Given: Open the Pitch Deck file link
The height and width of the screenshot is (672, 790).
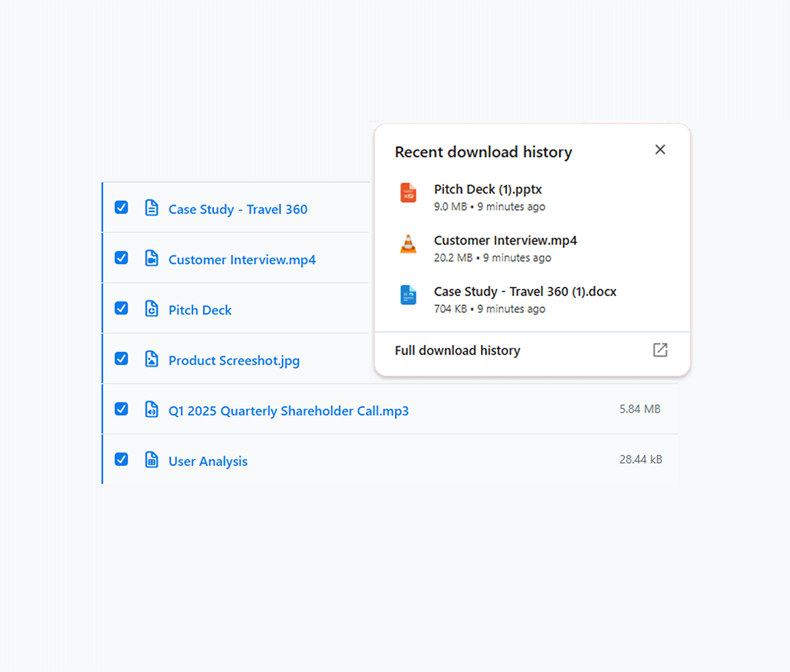Looking at the screenshot, I should 200,310.
